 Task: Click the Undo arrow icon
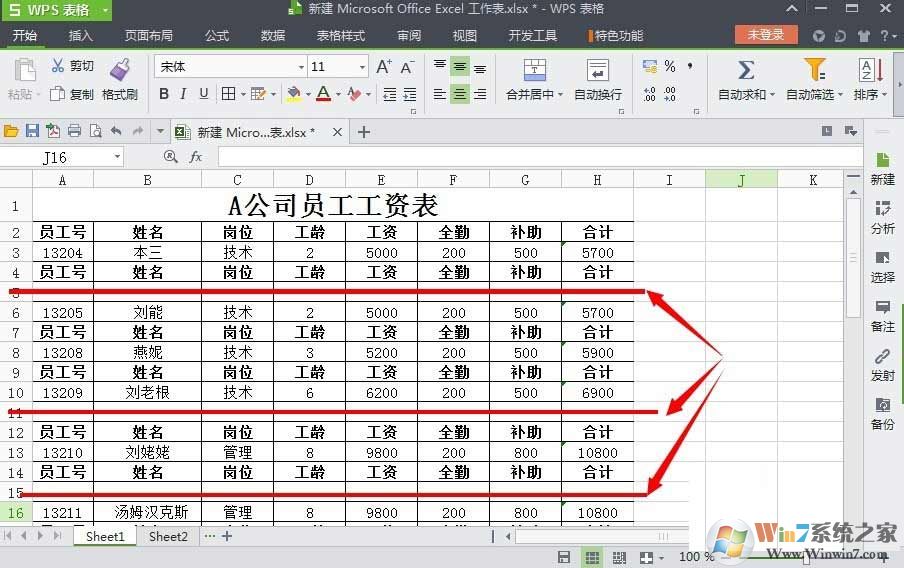pos(116,131)
